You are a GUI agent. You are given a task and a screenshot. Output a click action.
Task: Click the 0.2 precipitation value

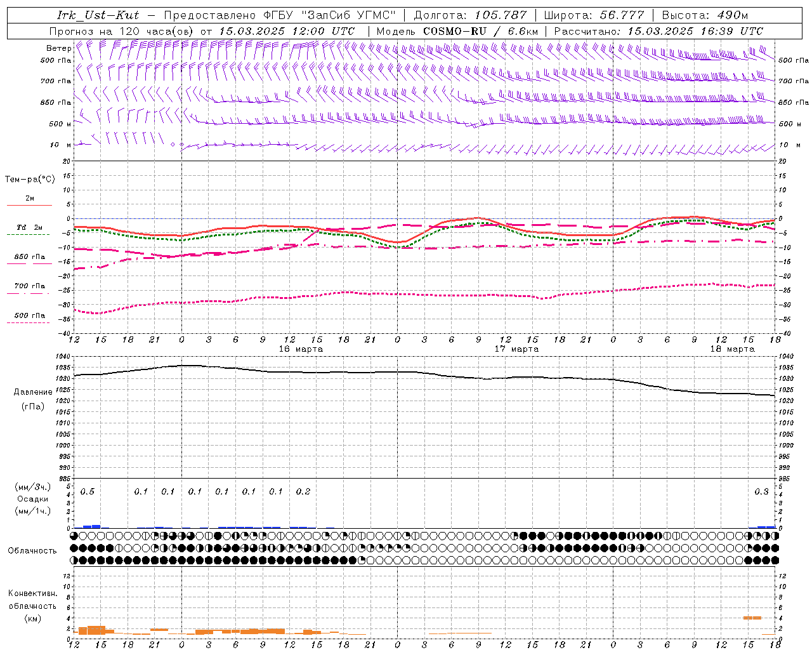pyautogui.click(x=303, y=492)
